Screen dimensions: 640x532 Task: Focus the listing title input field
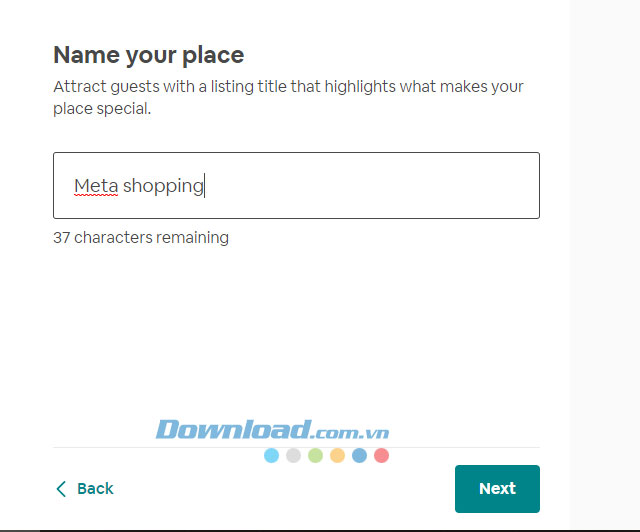tap(296, 186)
